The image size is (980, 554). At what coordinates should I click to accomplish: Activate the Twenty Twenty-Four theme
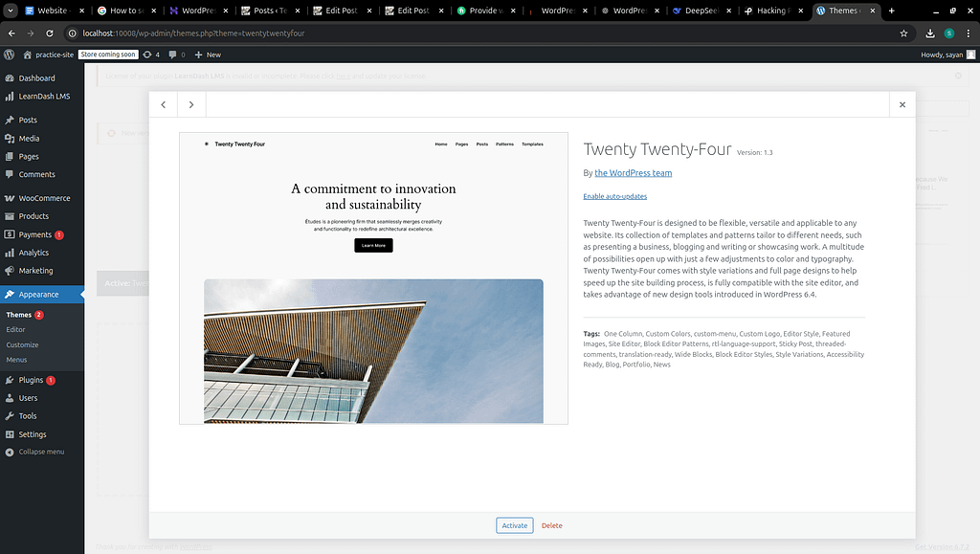(515, 525)
